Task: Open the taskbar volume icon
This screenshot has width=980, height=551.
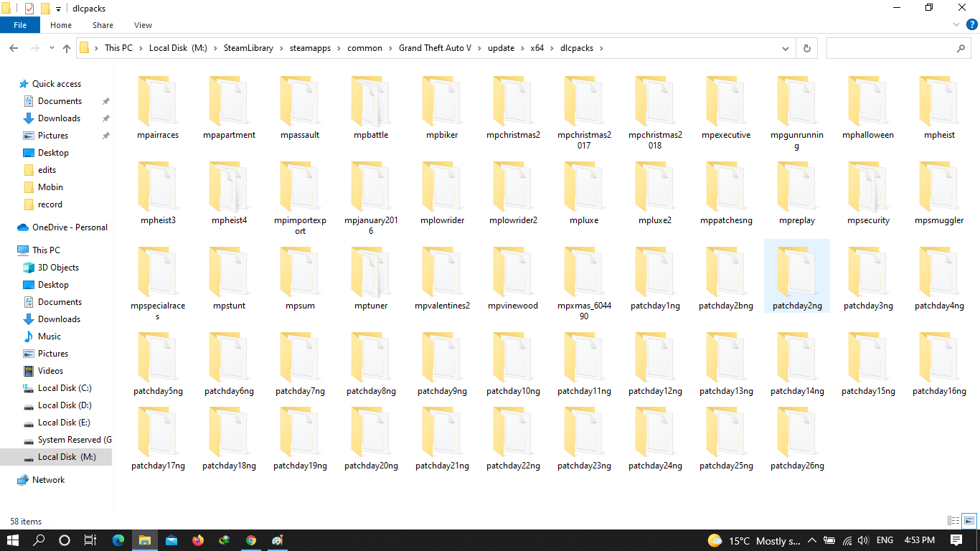Action: point(863,540)
